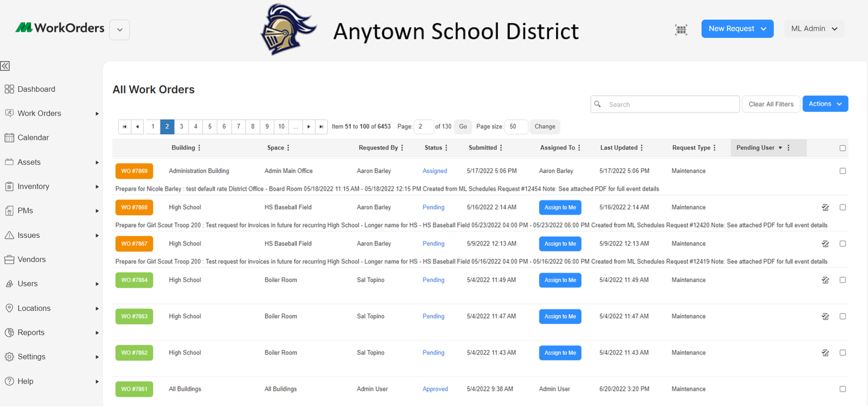Open Inventory via its sidebar icon

click(9, 186)
